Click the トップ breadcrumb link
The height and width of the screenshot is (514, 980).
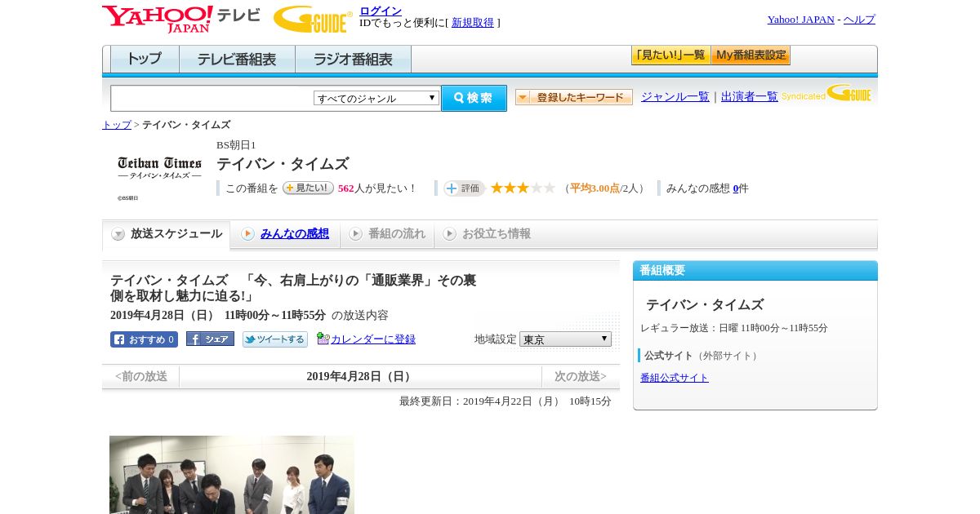[117, 125]
